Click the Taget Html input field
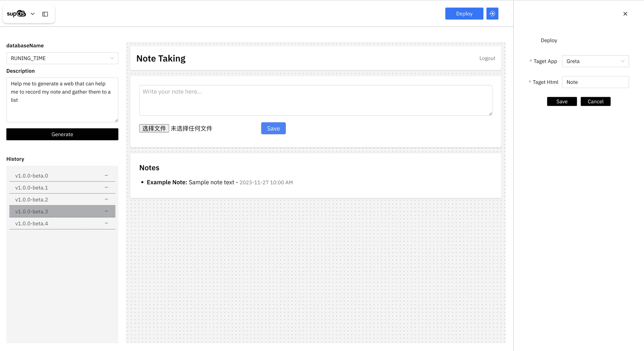The height and width of the screenshot is (351, 644). (595, 82)
